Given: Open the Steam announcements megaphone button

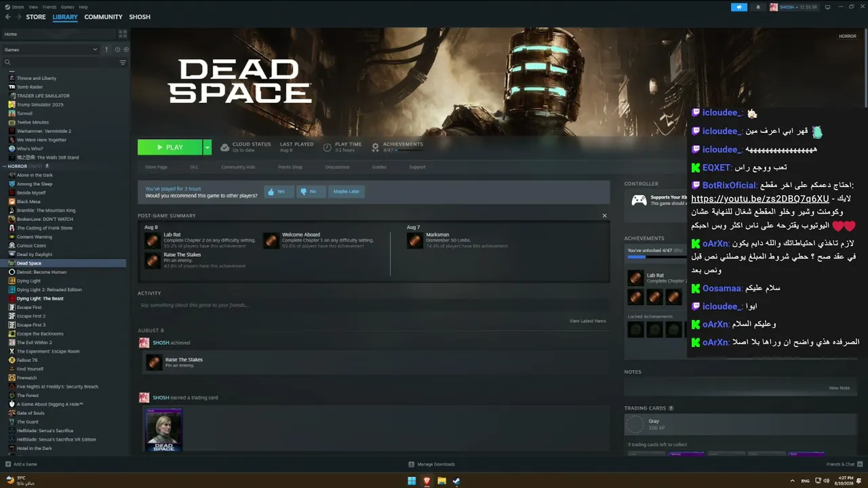Looking at the screenshot, I should (x=738, y=7).
